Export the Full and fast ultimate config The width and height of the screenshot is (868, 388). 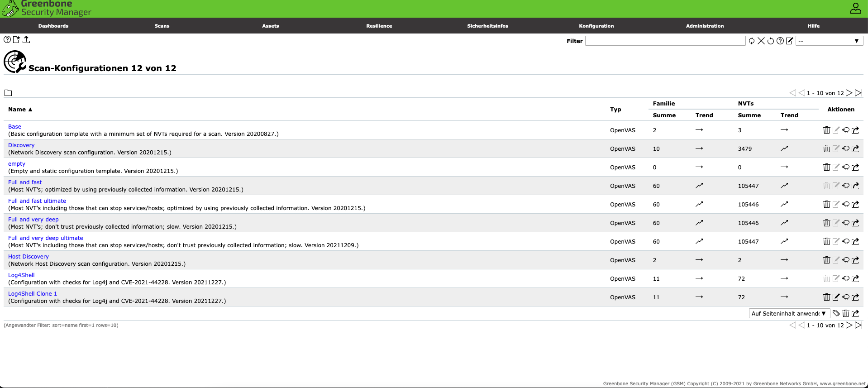[x=855, y=205]
